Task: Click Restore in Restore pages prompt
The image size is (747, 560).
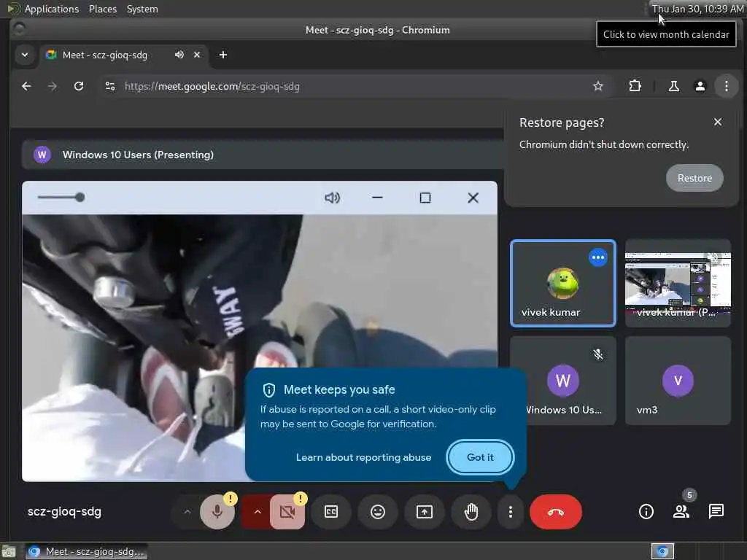Action: (694, 178)
